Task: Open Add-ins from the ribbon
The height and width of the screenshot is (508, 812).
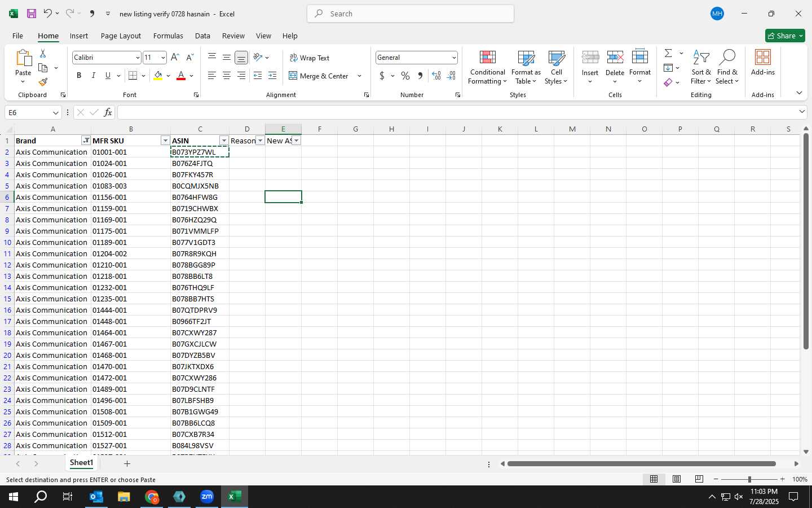Action: [x=763, y=62]
